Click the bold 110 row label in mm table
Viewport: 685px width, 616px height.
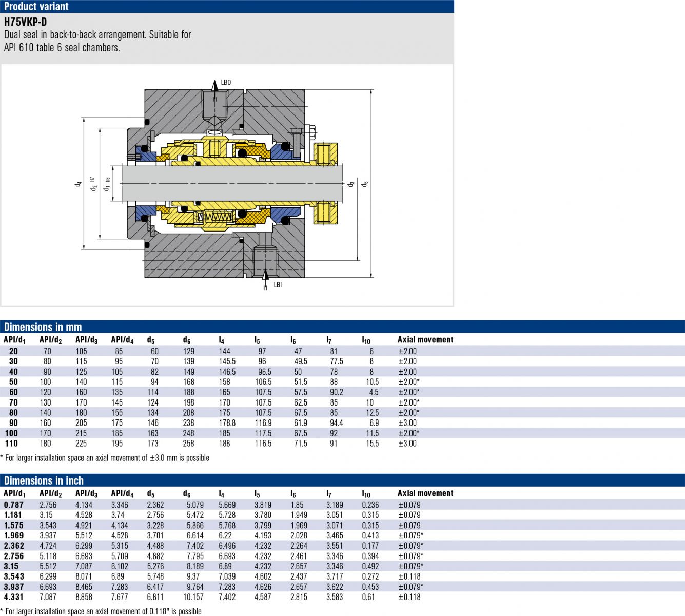11,444
